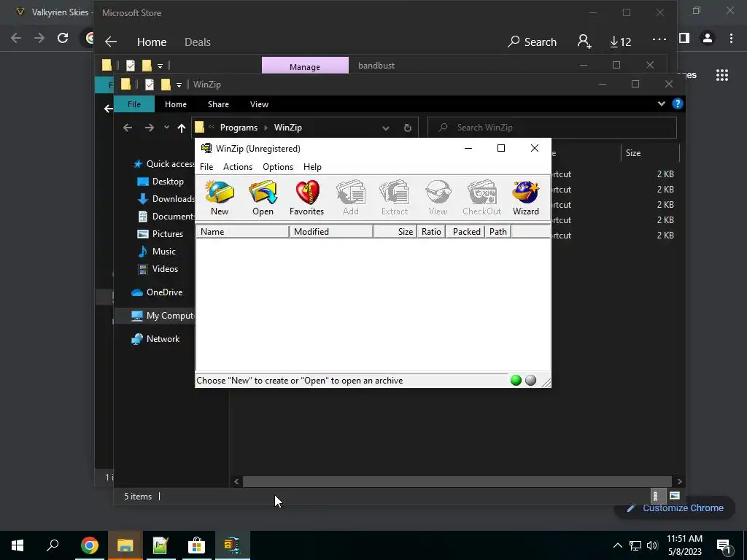
Task: Sort archive list by Modified column
Action: (x=331, y=231)
